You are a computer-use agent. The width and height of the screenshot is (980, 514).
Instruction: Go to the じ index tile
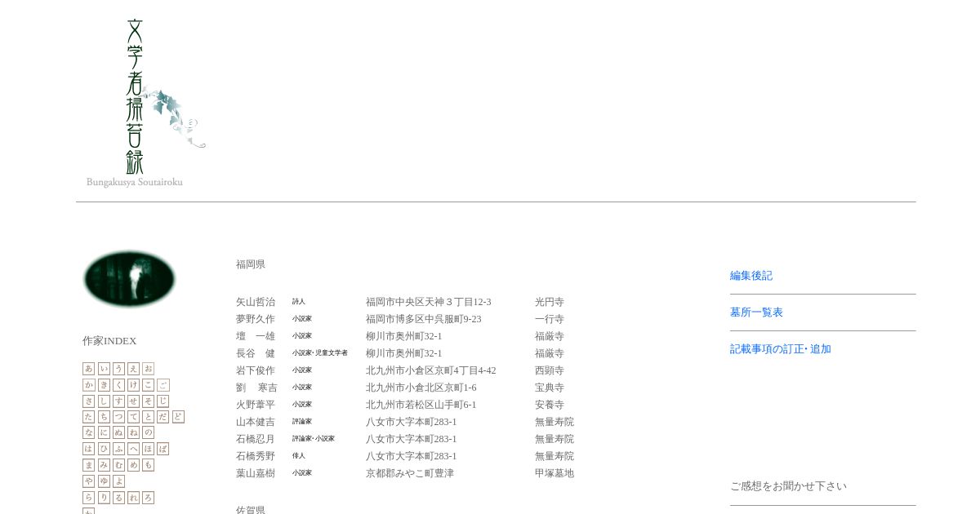pos(163,401)
